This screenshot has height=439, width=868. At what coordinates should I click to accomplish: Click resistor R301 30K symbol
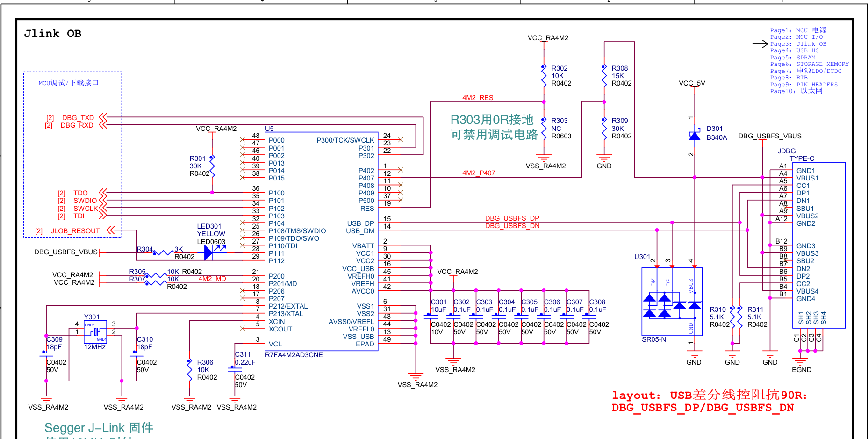(x=212, y=166)
